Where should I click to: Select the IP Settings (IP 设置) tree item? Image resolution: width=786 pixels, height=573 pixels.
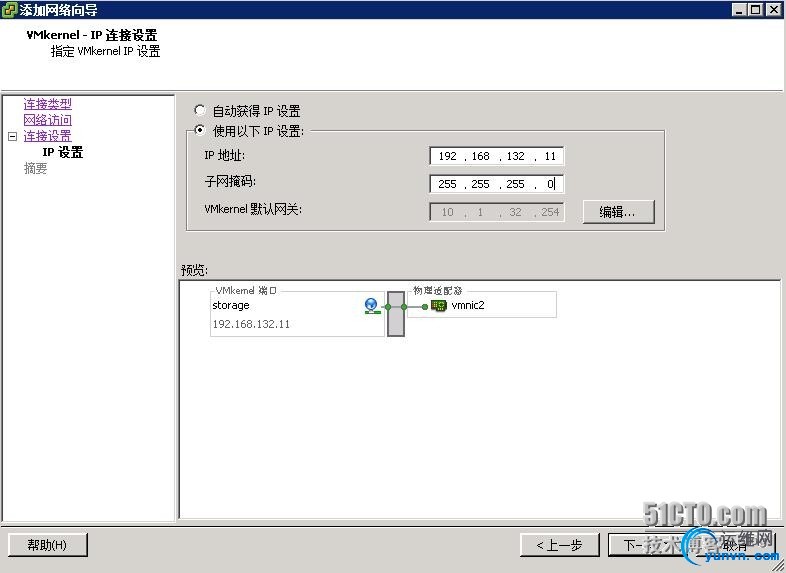pyautogui.click(x=63, y=152)
